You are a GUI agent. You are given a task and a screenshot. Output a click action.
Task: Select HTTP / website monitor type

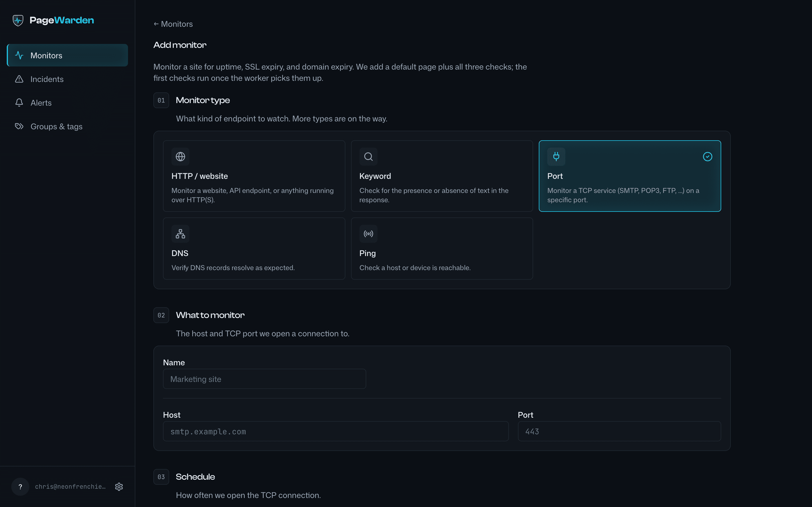tap(254, 176)
